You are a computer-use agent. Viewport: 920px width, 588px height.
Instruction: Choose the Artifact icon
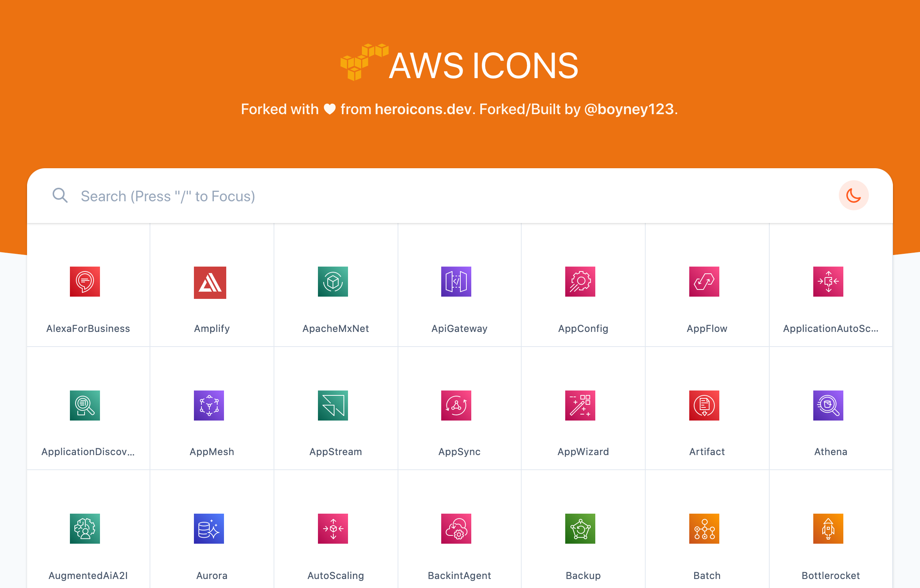click(x=705, y=406)
